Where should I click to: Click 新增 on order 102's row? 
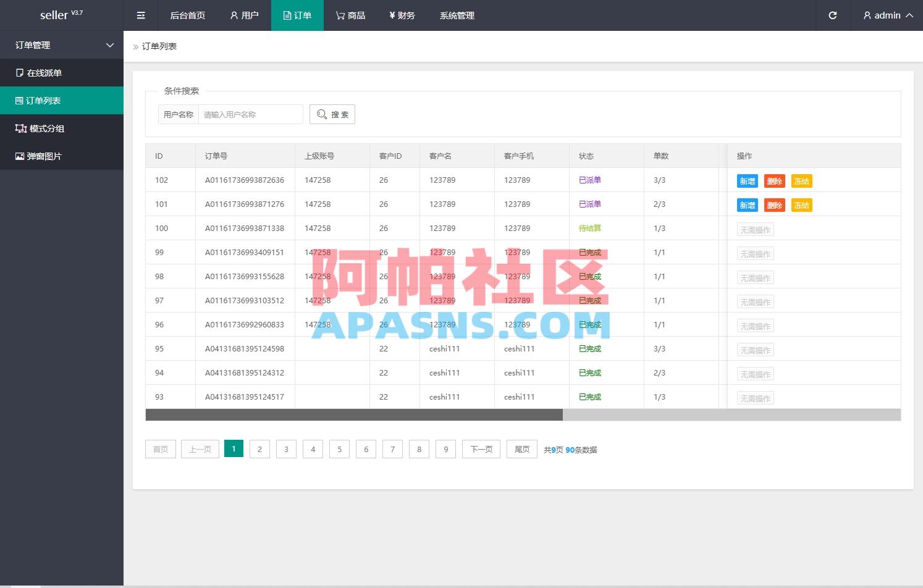[x=747, y=180]
